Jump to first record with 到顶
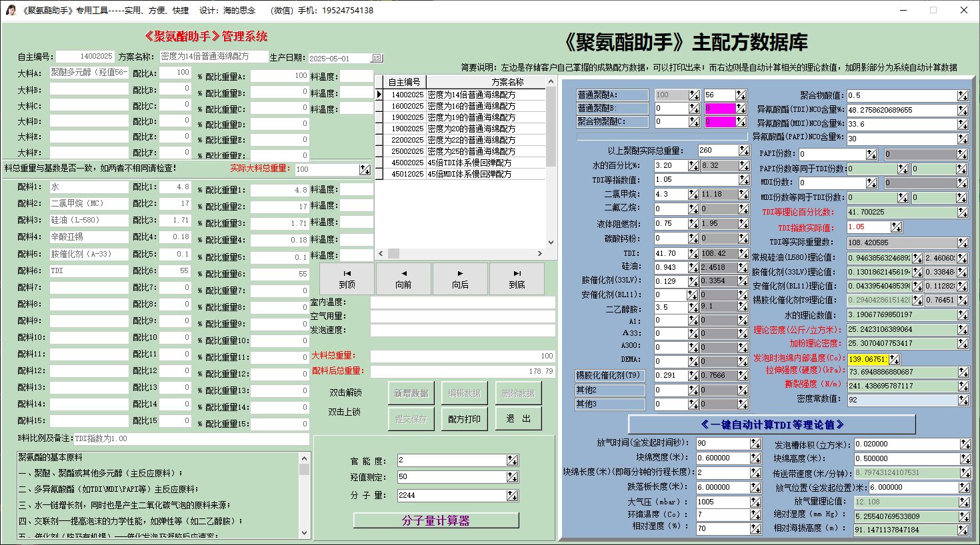 347,278
